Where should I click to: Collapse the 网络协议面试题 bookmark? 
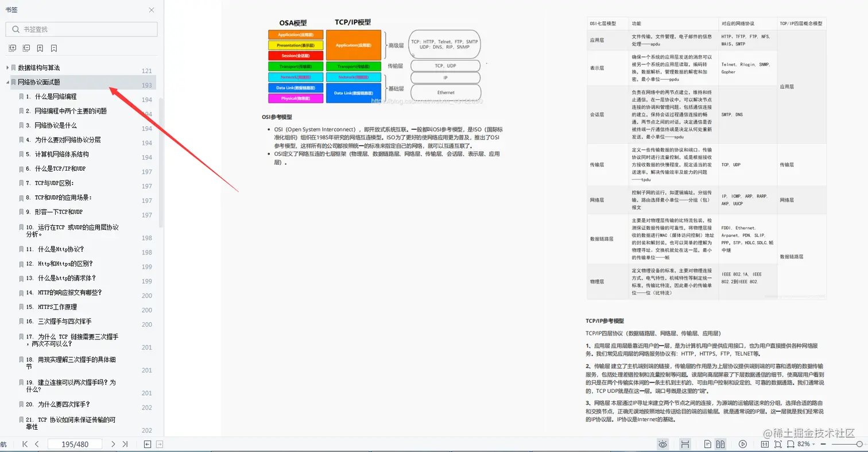click(x=7, y=82)
